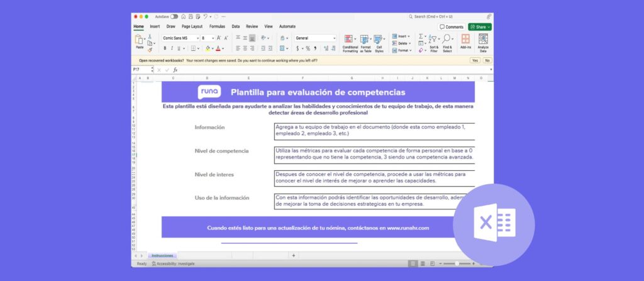Screen dimensions: 644x281
Task: Click the Wrap Text icon
Action: (x=282, y=38)
